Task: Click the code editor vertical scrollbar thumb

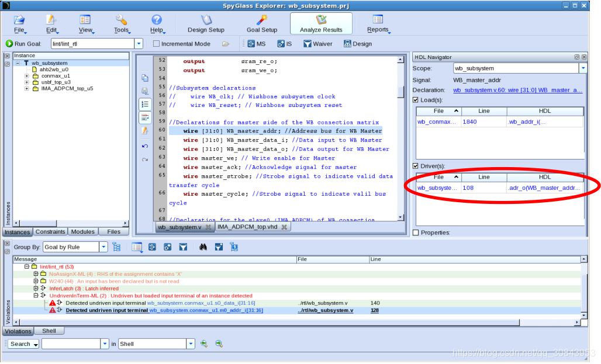Action: click(x=400, y=92)
